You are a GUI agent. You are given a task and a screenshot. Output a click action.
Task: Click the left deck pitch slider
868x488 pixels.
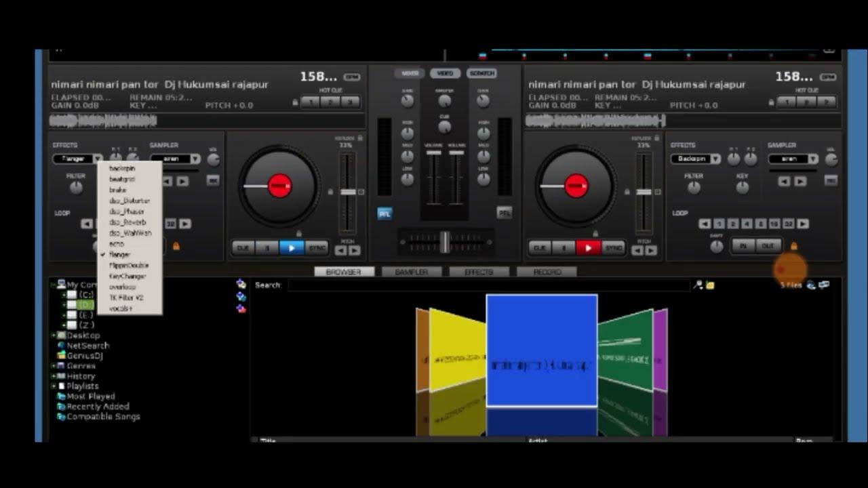click(348, 192)
